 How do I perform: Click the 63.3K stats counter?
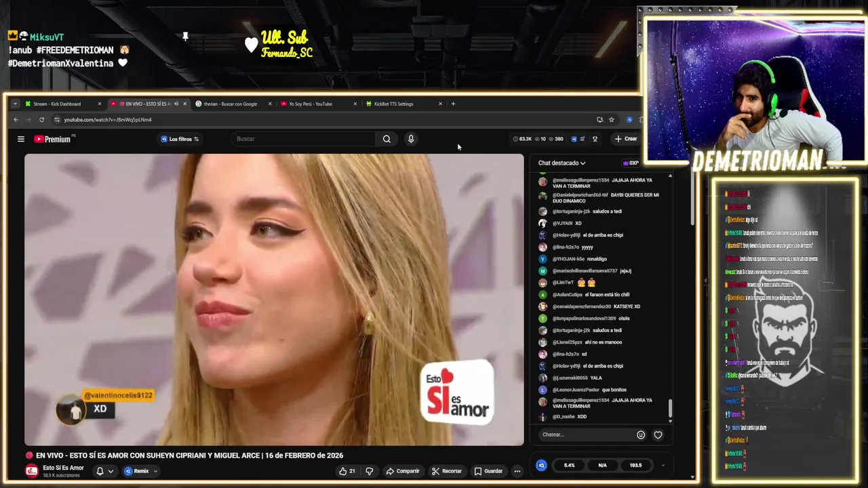coord(523,139)
